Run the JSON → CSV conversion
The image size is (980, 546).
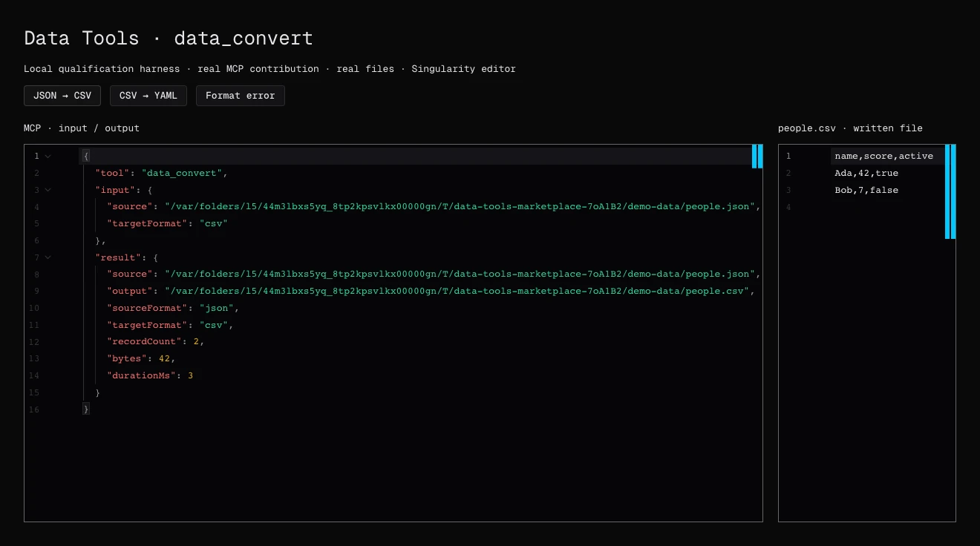coord(62,96)
